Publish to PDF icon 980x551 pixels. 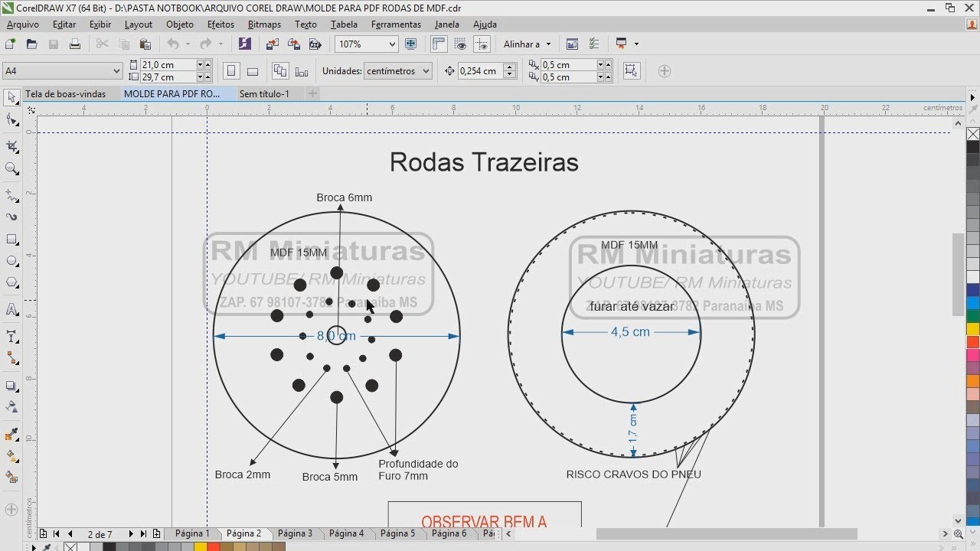click(315, 44)
